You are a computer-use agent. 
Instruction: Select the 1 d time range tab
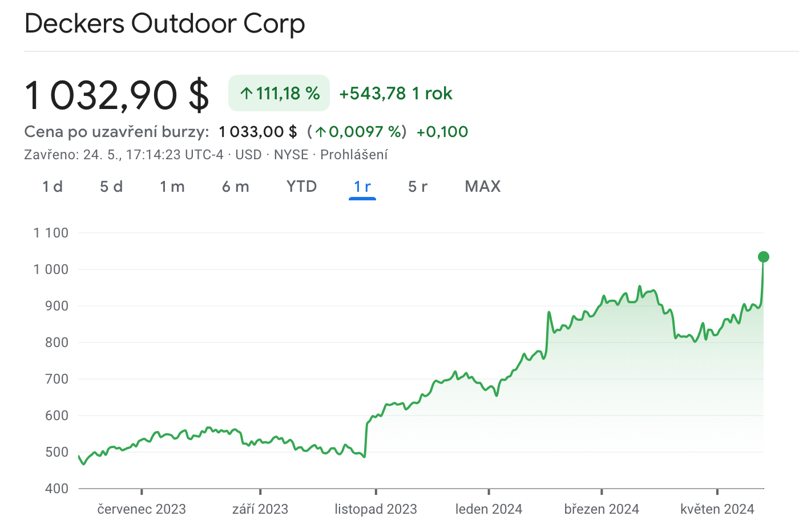pos(53,187)
